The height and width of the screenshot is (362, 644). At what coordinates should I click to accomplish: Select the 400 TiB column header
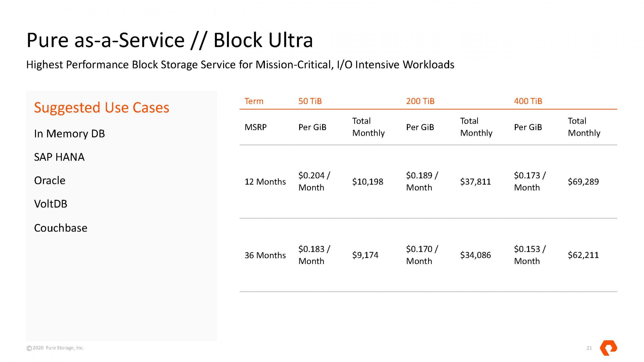pyautogui.click(x=528, y=101)
